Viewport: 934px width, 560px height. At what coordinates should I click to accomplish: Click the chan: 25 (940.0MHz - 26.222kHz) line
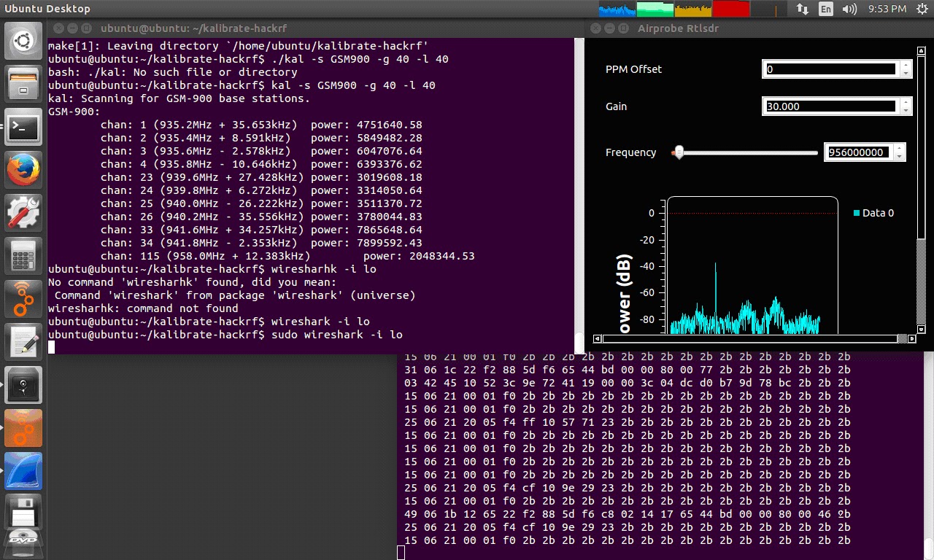[261, 203]
